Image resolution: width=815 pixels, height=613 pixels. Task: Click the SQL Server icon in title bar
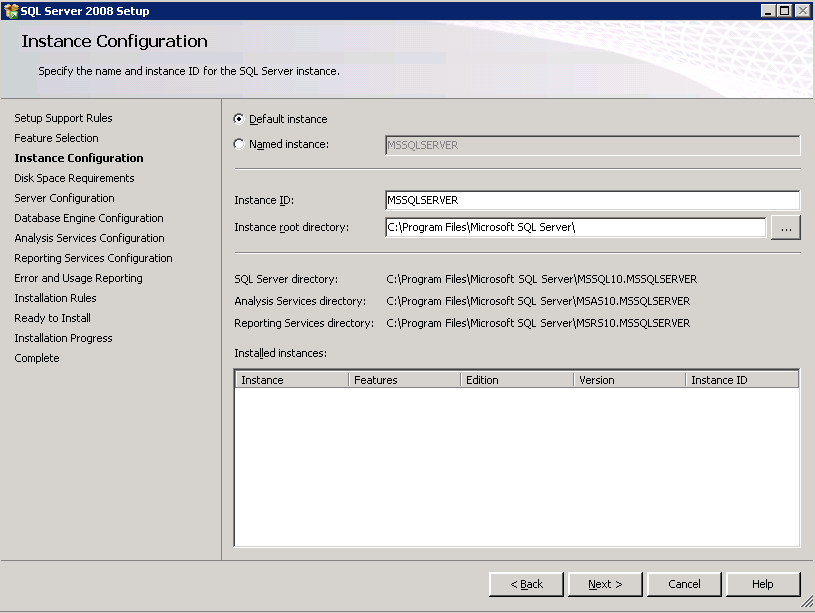pyautogui.click(x=9, y=10)
